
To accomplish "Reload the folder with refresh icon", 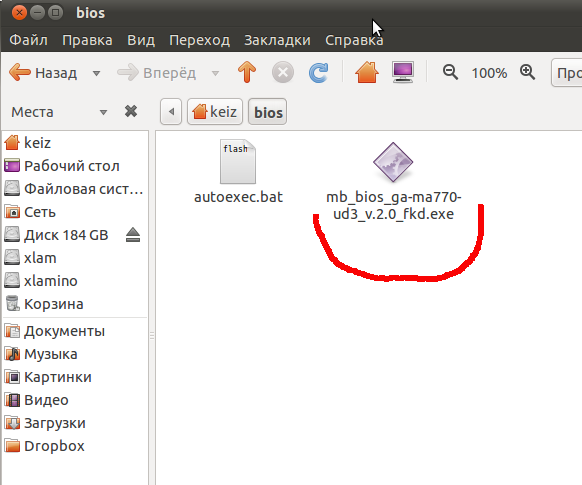I will pos(318,72).
